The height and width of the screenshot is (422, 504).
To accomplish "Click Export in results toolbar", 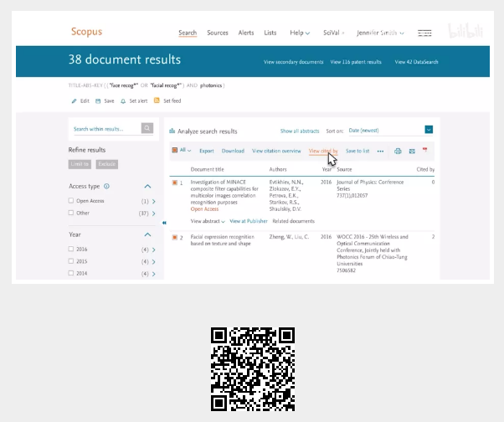I will pyautogui.click(x=206, y=151).
